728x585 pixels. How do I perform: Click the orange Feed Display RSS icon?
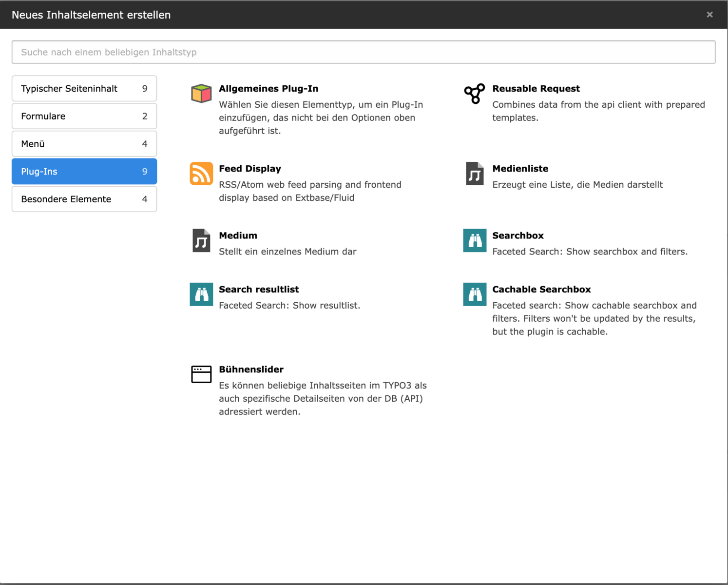pos(201,174)
